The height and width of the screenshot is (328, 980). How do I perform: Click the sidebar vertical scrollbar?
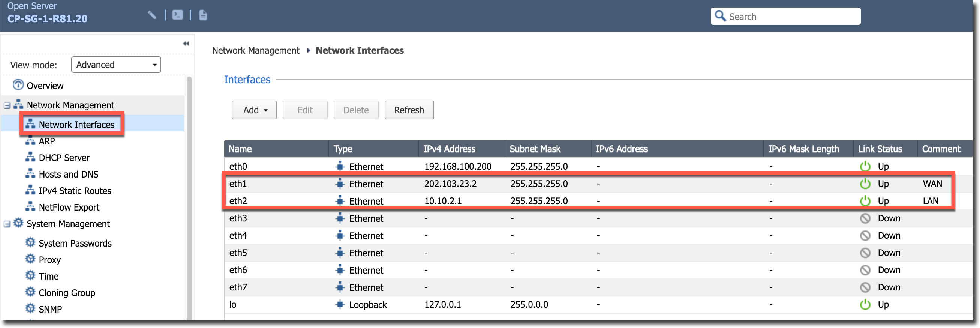[189, 191]
